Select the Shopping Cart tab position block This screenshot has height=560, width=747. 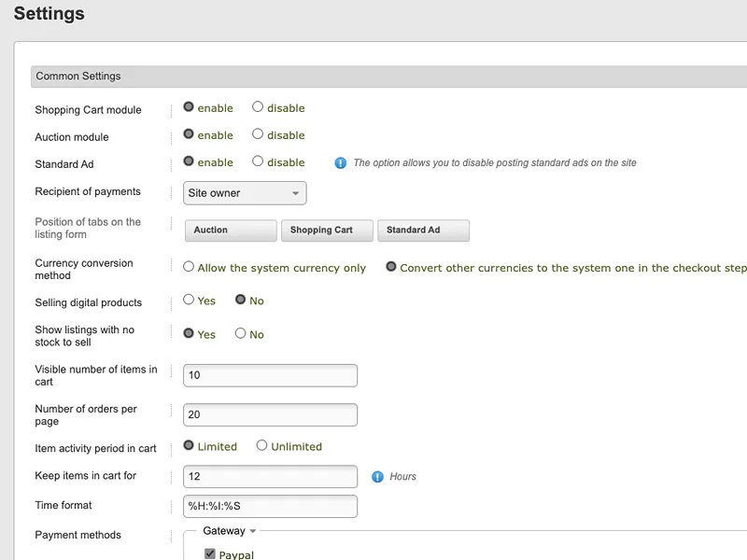click(x=328, y=231)
